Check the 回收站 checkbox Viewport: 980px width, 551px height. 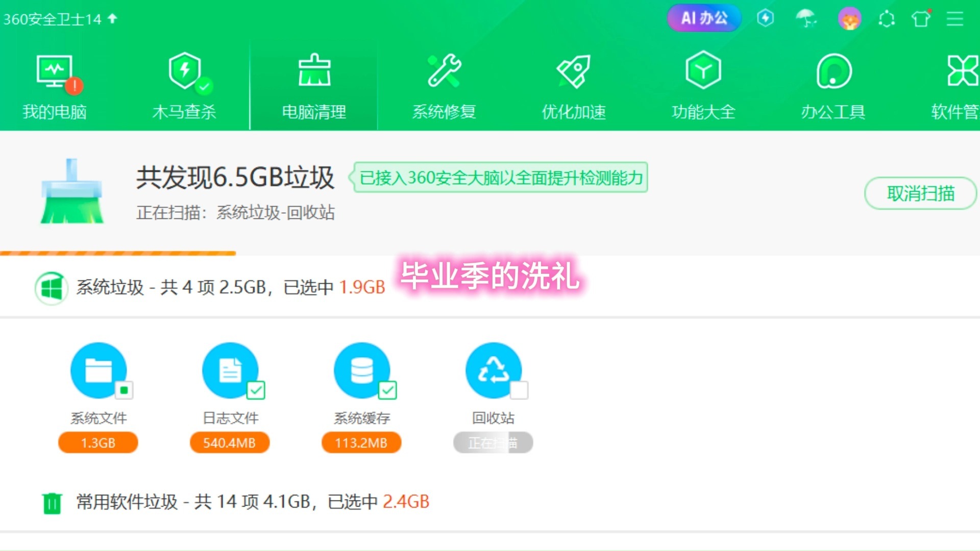[x=519, y=390]
